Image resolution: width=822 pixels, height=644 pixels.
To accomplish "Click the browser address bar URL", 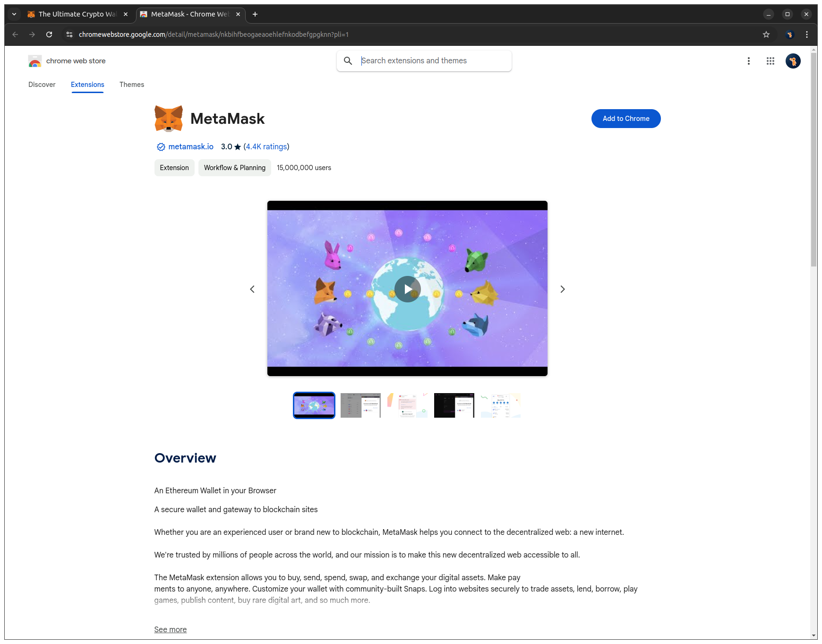I will coord(214,34).
